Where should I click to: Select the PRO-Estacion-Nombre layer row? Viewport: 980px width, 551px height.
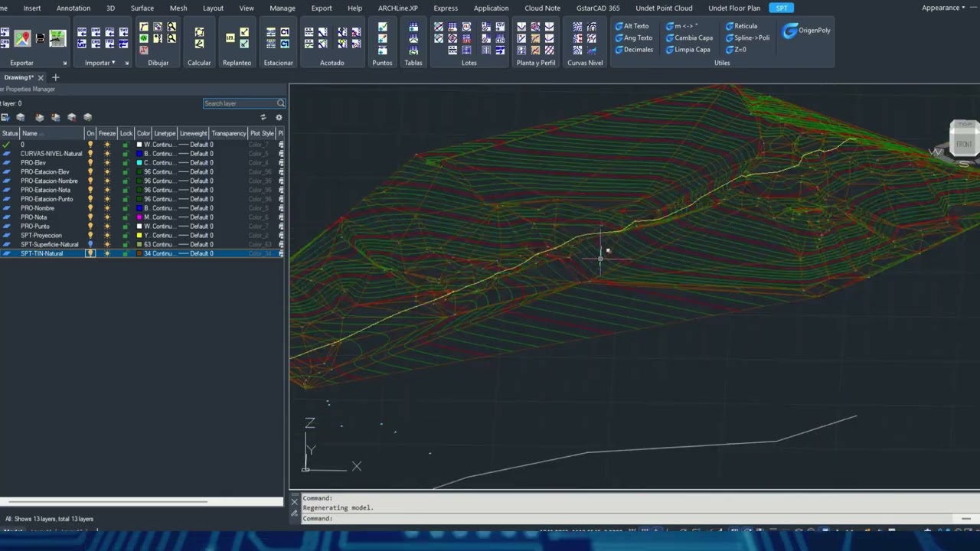(142, 181)
